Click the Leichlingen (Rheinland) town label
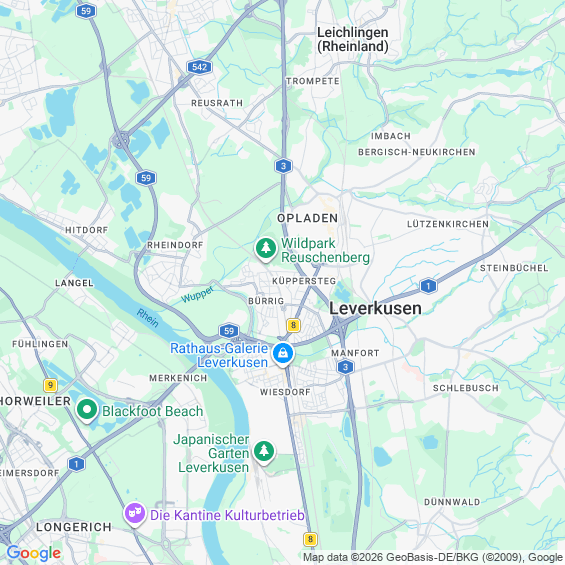 pyautogui.click(x=352, y=40)
